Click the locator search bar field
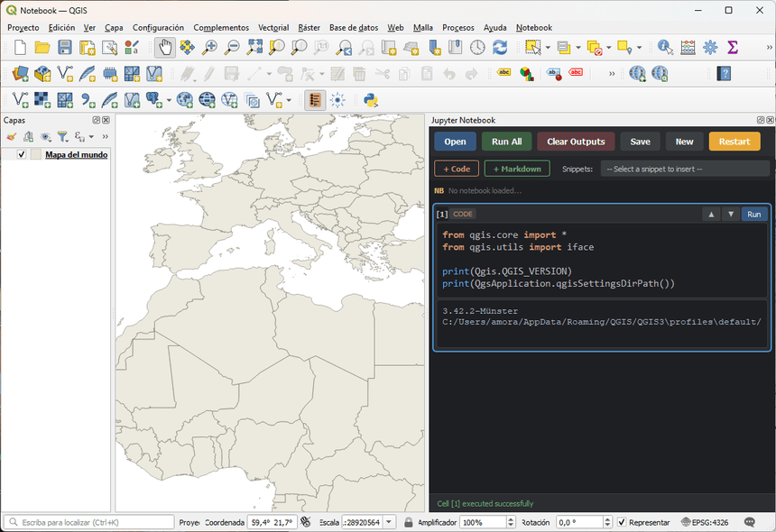The image size is (776, 532). [x=89, y=522]
